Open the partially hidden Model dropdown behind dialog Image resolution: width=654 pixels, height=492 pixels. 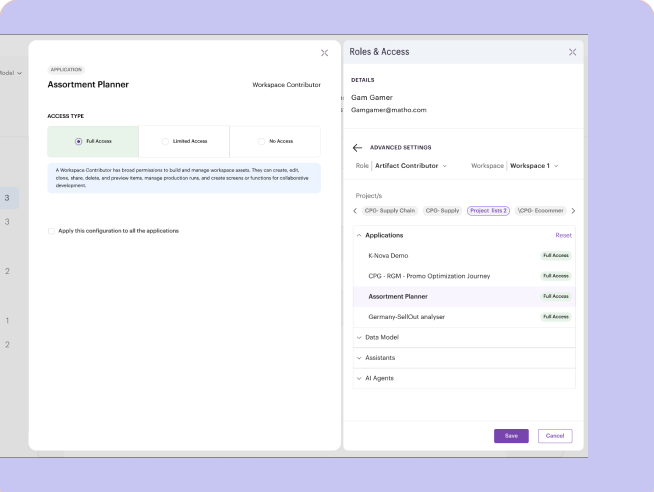11,73
